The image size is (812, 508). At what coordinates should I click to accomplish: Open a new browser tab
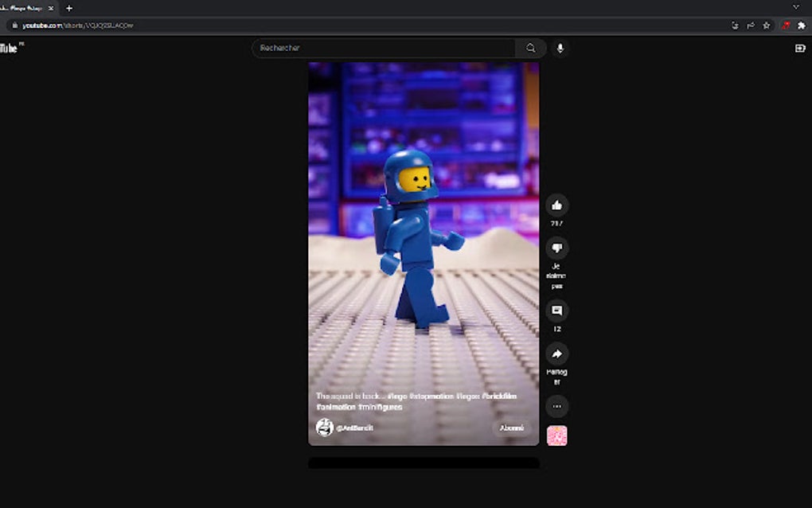69,8
